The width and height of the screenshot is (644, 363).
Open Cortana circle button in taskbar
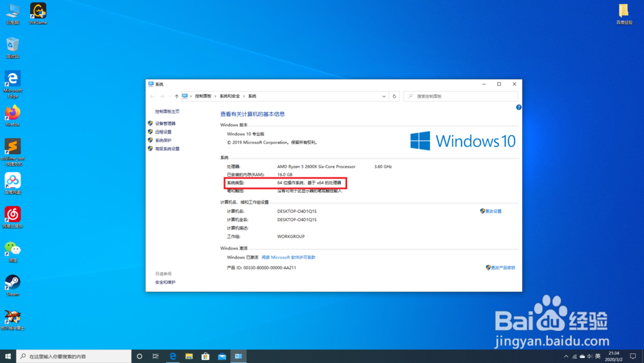(139, 356)
